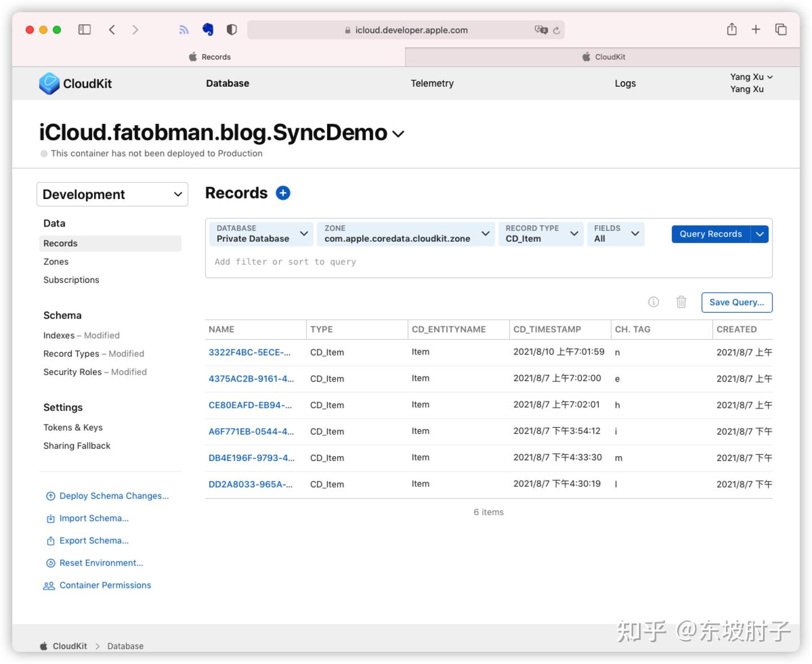Image resolution: width=812 pixels, height=664 pixels.
Task: Click the Container Permissions people icon
Action: [49, 585]
